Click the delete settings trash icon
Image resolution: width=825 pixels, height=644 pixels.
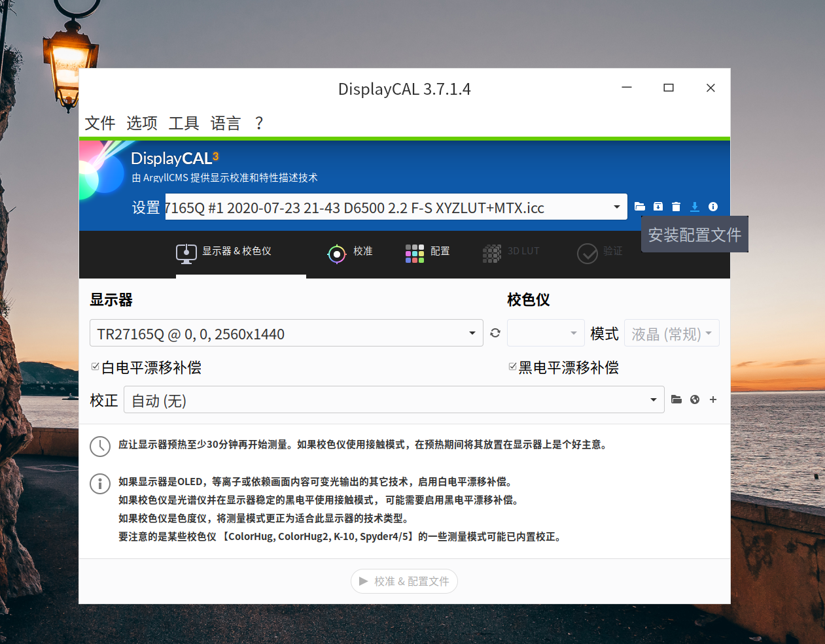coord(676,207)
